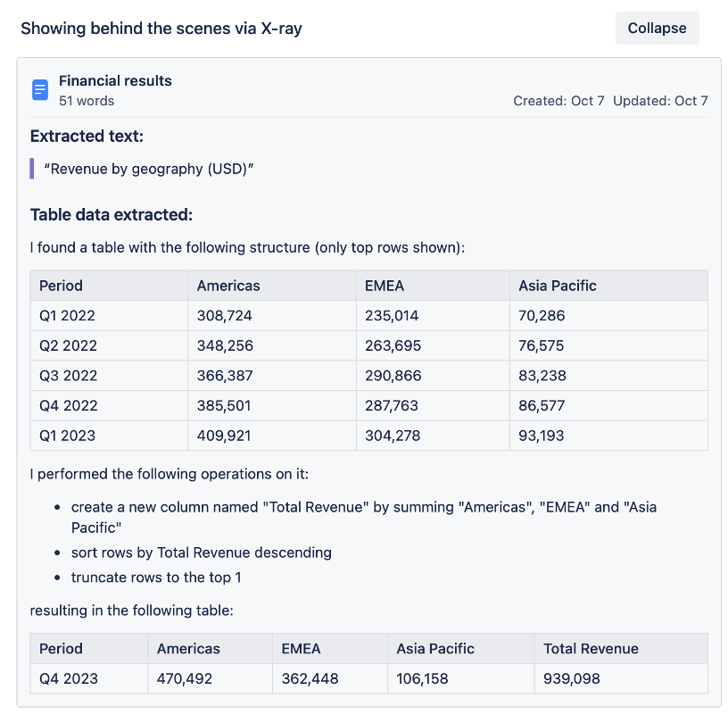The image size is (728, 723).
Task: Click the Table data extracted heading
Action: 112,215
